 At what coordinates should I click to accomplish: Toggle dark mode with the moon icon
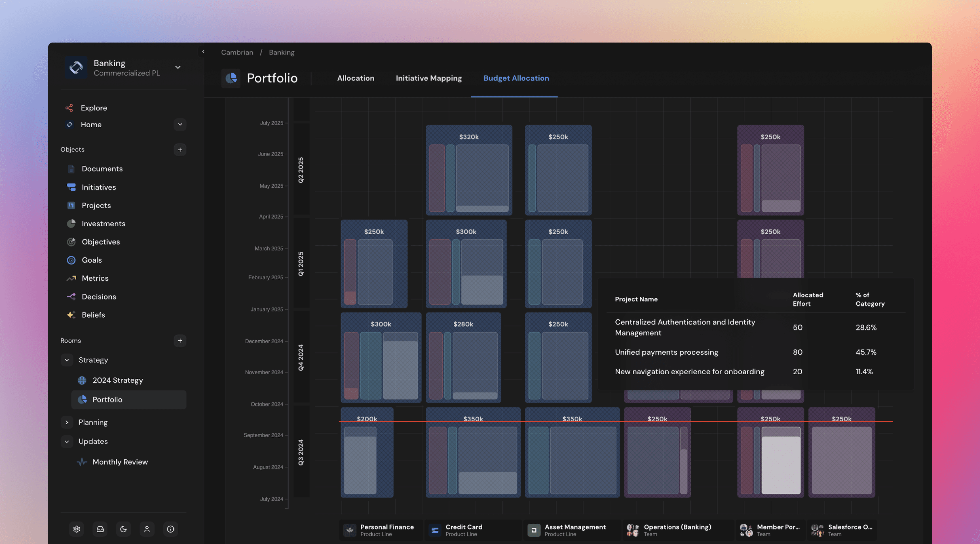point(123,529)
